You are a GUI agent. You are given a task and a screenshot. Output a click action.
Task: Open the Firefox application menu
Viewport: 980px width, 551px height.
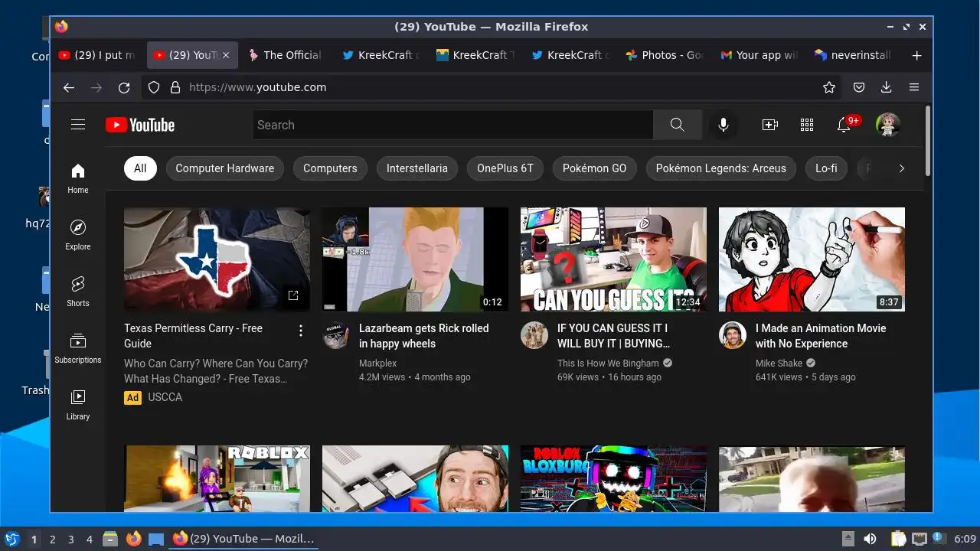point(914,87)
